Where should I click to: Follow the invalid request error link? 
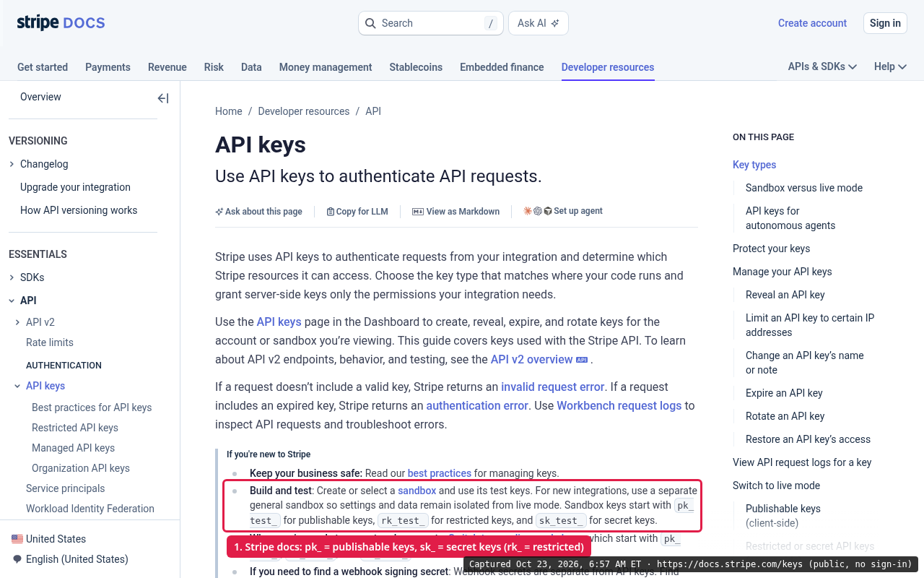pyautogui.click(x=553, y=387)
